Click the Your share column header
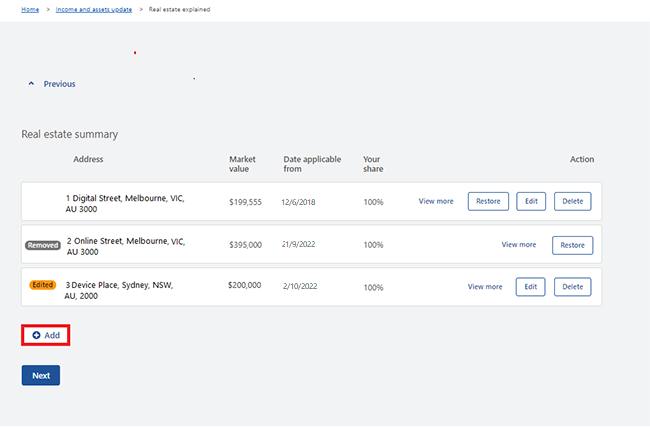650x427 pixels. point(373,164)
